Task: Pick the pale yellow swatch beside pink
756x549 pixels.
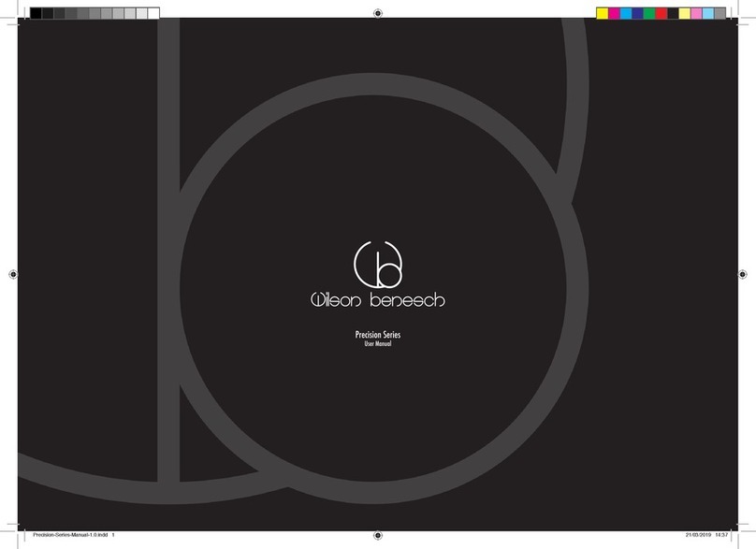Action: (x=685, y=13)
